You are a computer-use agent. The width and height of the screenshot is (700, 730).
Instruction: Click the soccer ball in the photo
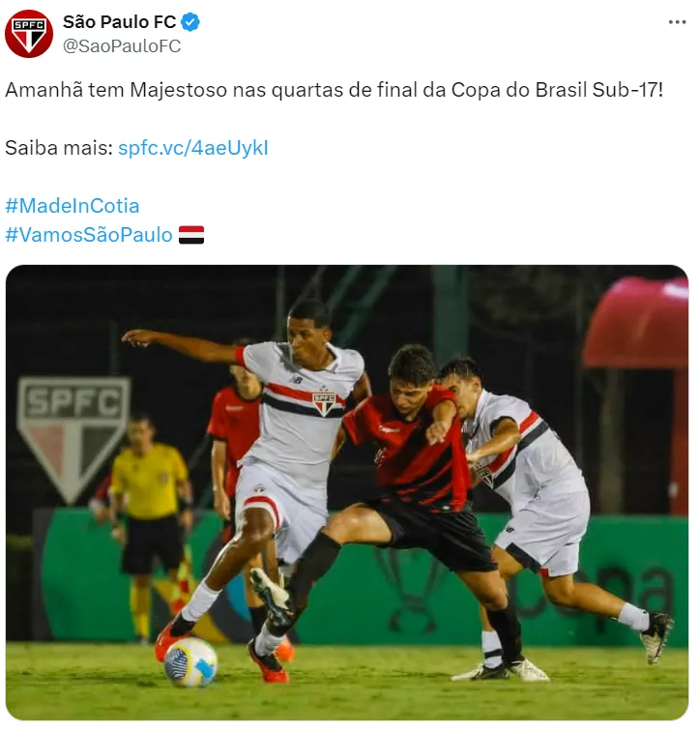pos(190,663)
